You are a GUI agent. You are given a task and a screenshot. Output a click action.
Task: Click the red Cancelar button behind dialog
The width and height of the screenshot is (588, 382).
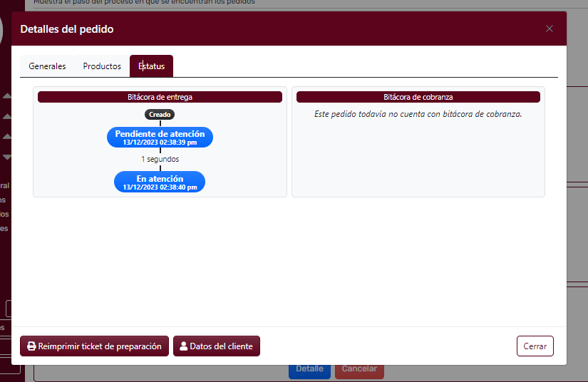click(359, 371)
